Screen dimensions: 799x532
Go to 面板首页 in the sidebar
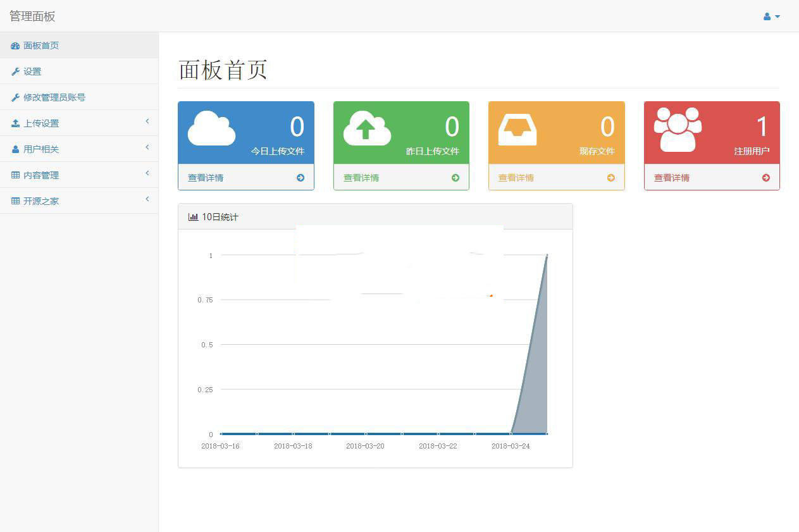(41, 46)
